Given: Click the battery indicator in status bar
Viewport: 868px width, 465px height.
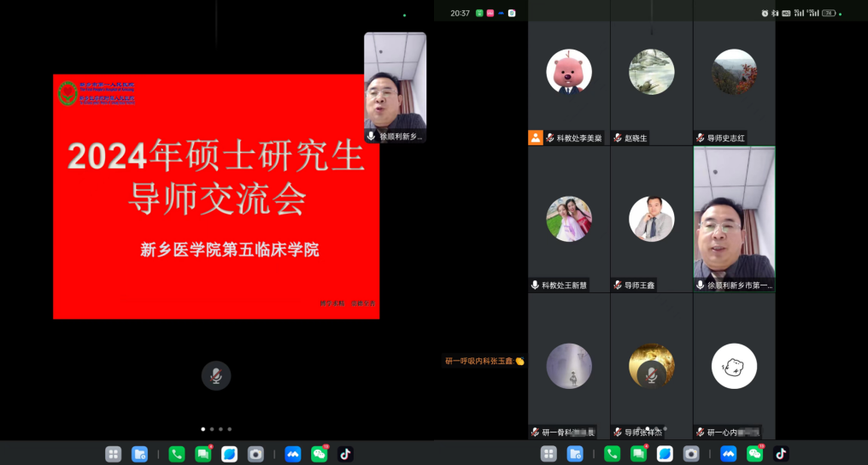Looking at the screenshot, I should coord(829,14).
